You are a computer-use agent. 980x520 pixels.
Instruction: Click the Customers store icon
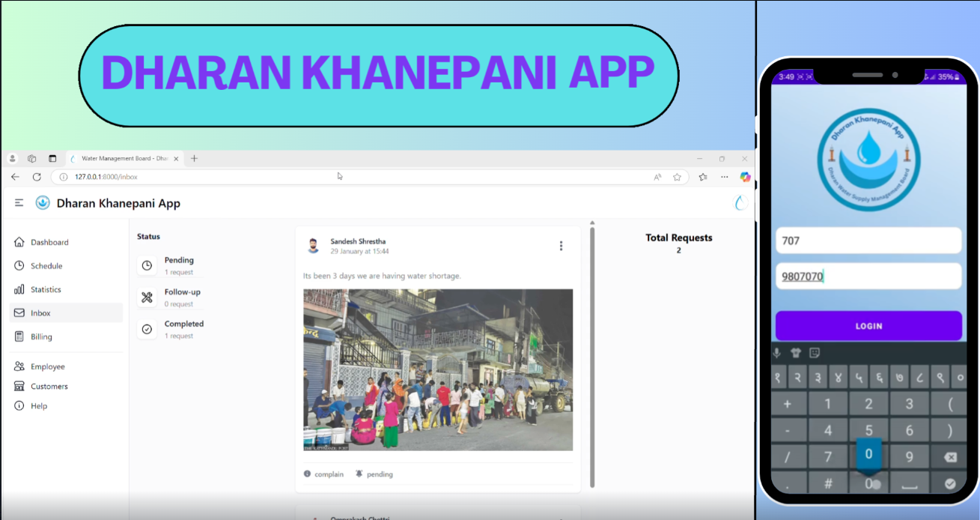tap(19, 387)
